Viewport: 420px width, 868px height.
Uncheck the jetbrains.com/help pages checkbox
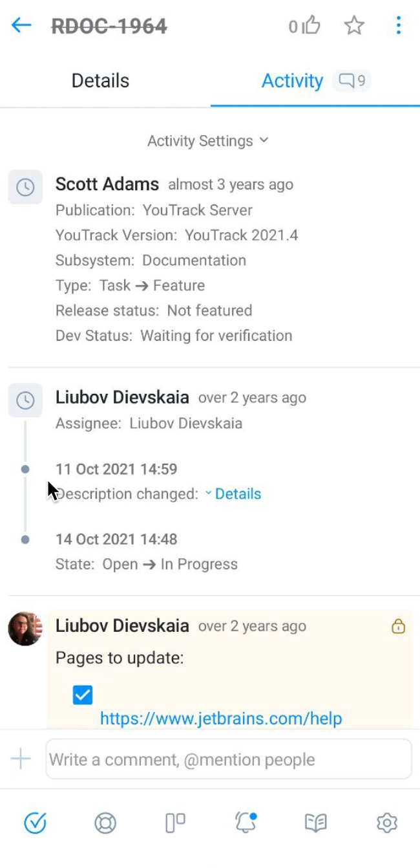tap(81, 695)
